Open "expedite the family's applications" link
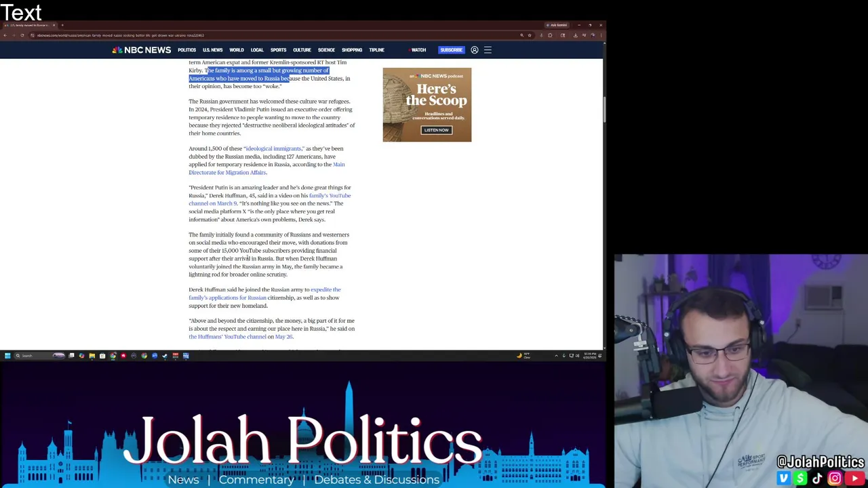The image size is (868, 488). [x=264, y=293]
